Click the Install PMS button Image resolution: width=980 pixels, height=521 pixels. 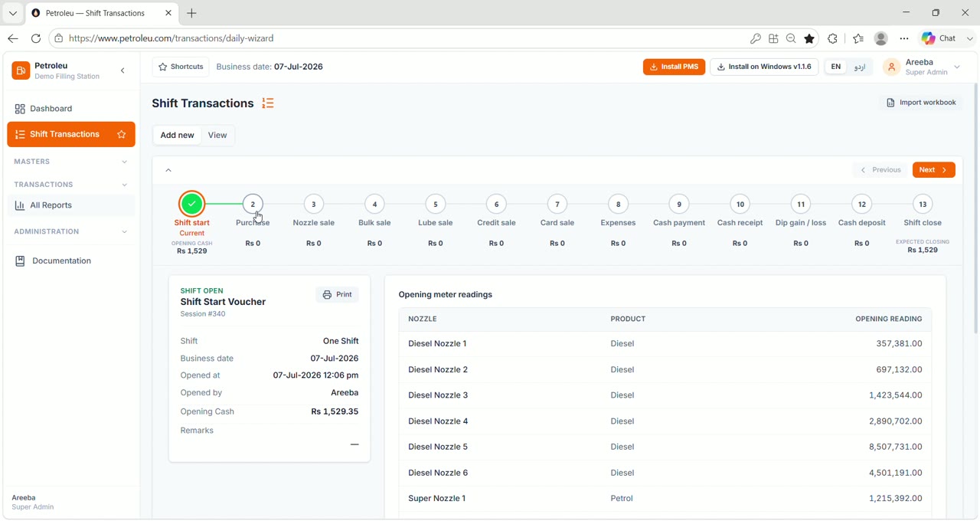674,67
